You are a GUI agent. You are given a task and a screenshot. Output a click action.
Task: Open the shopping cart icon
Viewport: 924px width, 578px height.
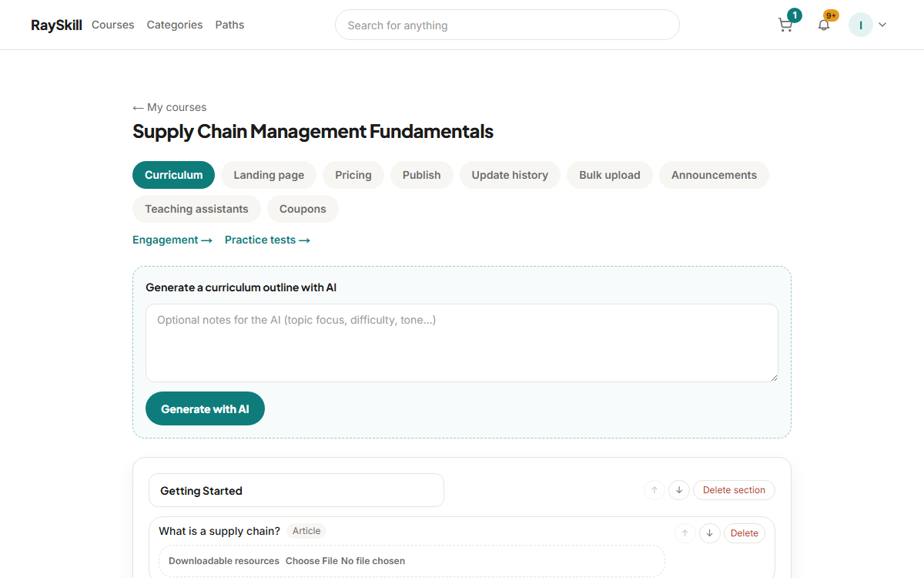[785, 25]
